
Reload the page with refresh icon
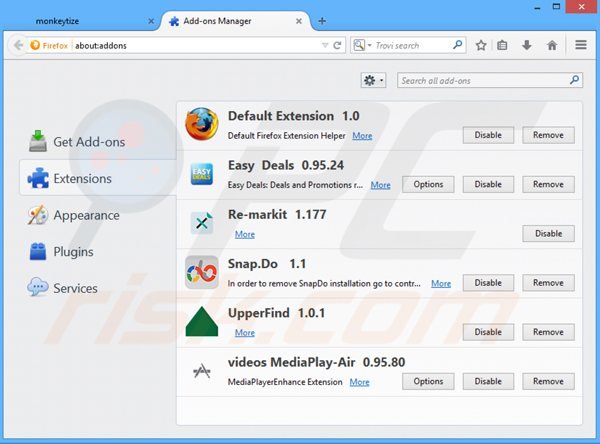coord(337,46)
